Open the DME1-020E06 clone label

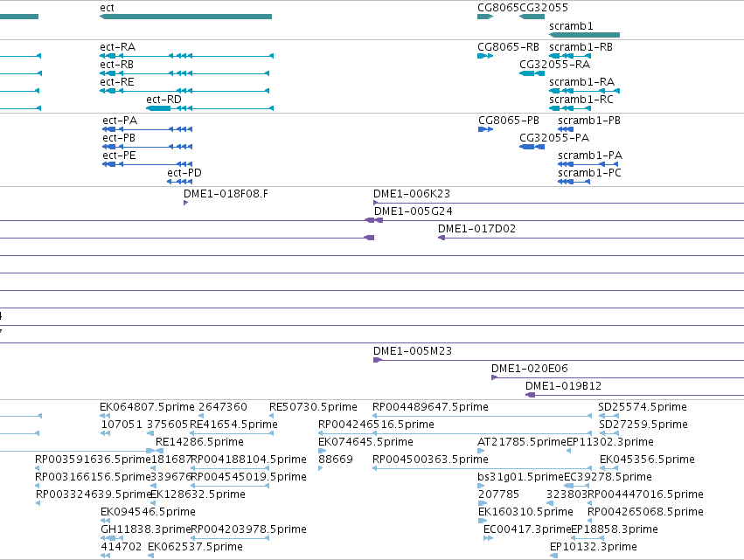[529, 369]
